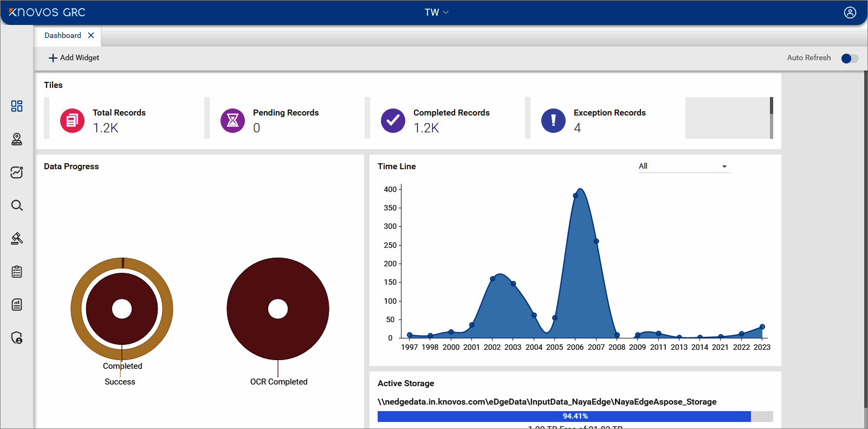Open the analytics chart sidebar icon
This screenshot has width=868, height=429.
pyautogui.click(x=17, y=172)
